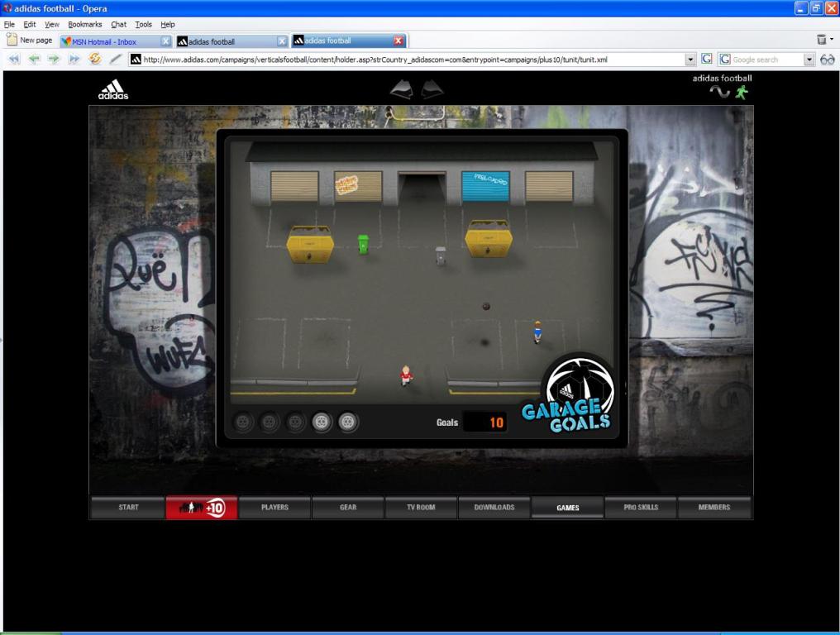
Task: Open the GEAR section
Action: pos(348,508)
